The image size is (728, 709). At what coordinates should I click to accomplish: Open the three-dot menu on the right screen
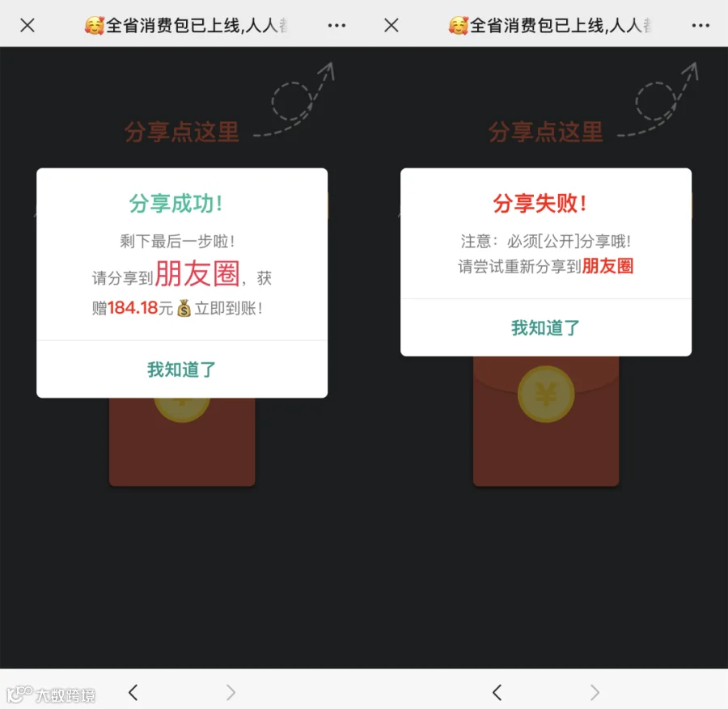point(700,26)
